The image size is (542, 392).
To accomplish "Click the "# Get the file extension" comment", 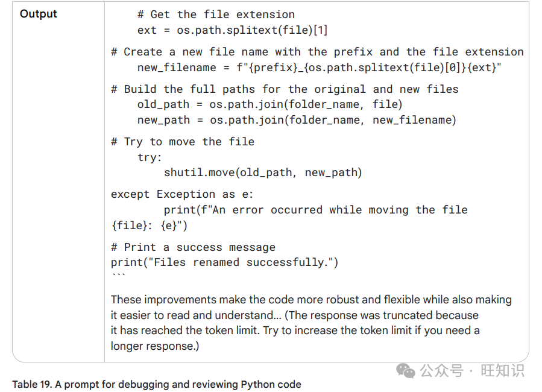I will [216, 14].
